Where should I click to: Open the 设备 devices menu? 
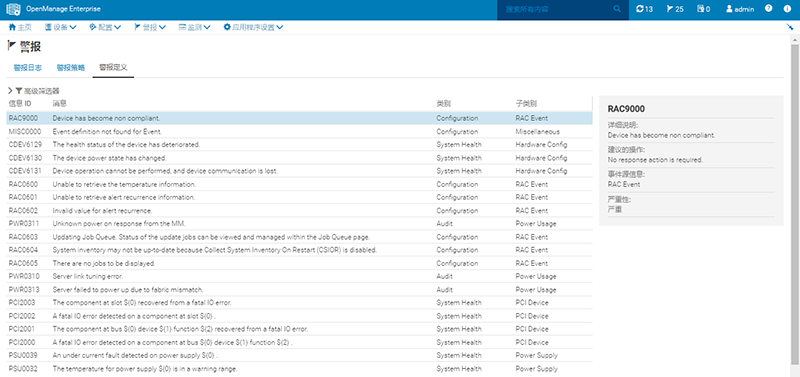pos(61,27)
